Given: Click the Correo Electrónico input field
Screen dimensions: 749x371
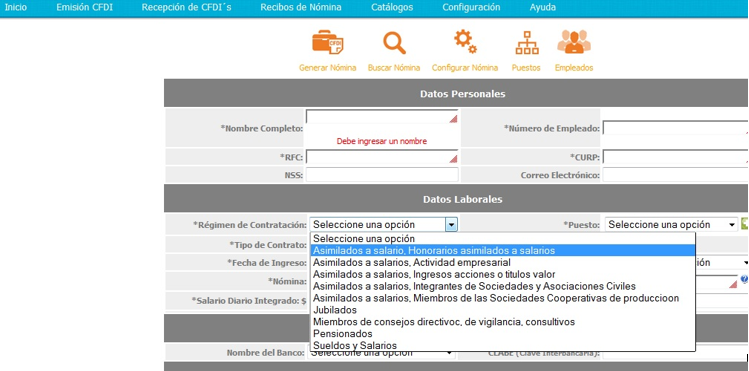Looking at the screenshot, I should pos(675,175).
